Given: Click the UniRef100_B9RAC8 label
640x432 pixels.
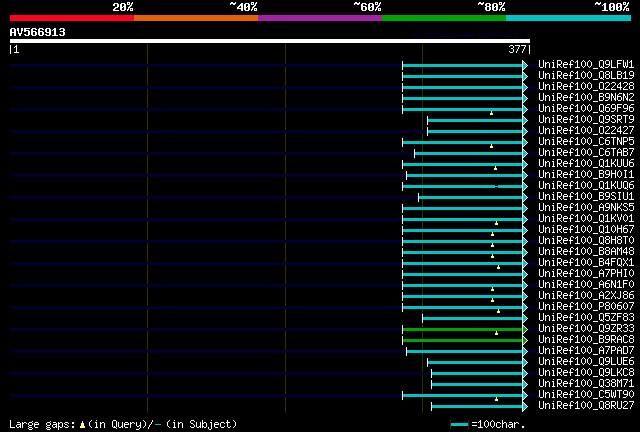Looking at the screenshot, I should [586, 340].
